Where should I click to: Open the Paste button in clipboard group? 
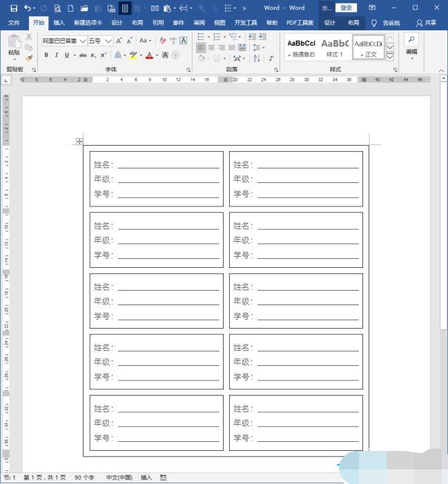[x=13, y=46]
